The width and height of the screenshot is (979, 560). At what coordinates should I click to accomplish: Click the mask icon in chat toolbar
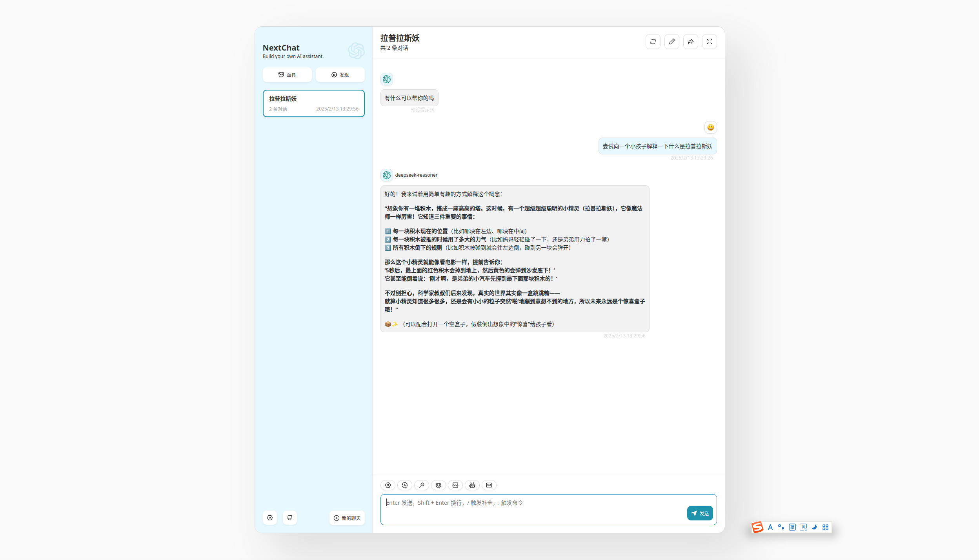point(438,485)
